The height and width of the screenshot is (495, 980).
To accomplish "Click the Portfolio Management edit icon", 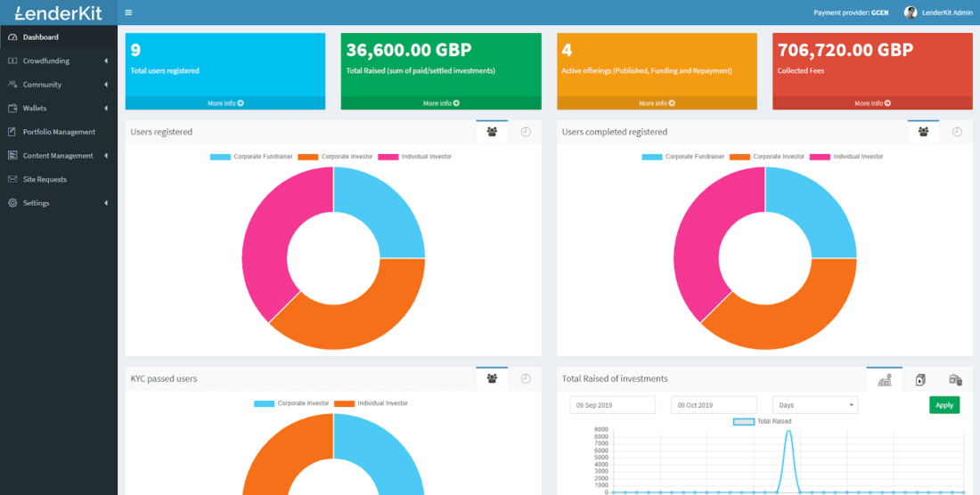I will coord(12,132).
